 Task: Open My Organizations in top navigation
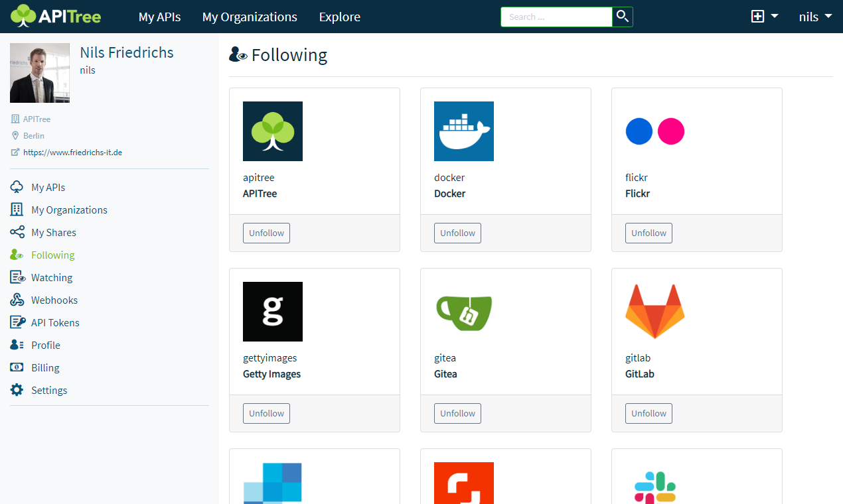pos(250,17)
